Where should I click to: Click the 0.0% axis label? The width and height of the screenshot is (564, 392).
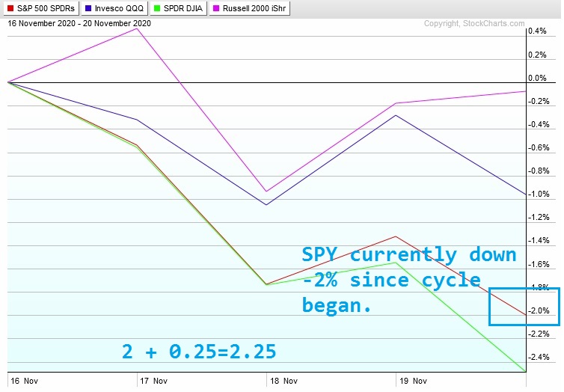pyautogui.click(x=537, y=78)
